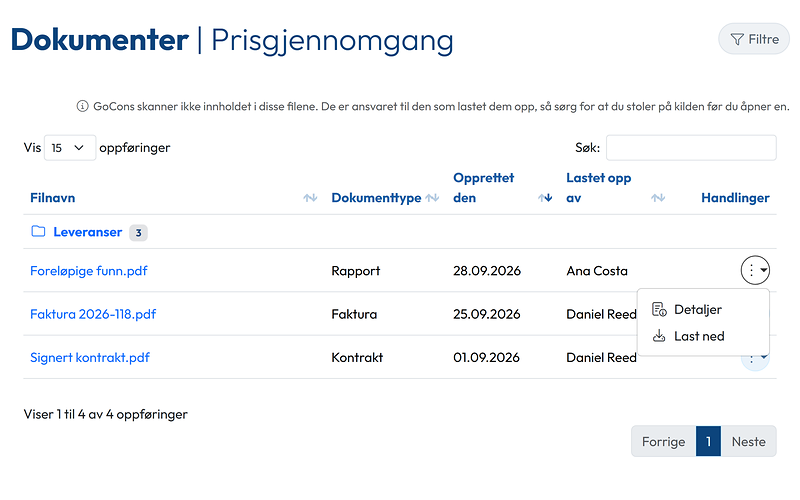
Task: Click the Lastet opp av column header
Action: [x=598, y=187]
